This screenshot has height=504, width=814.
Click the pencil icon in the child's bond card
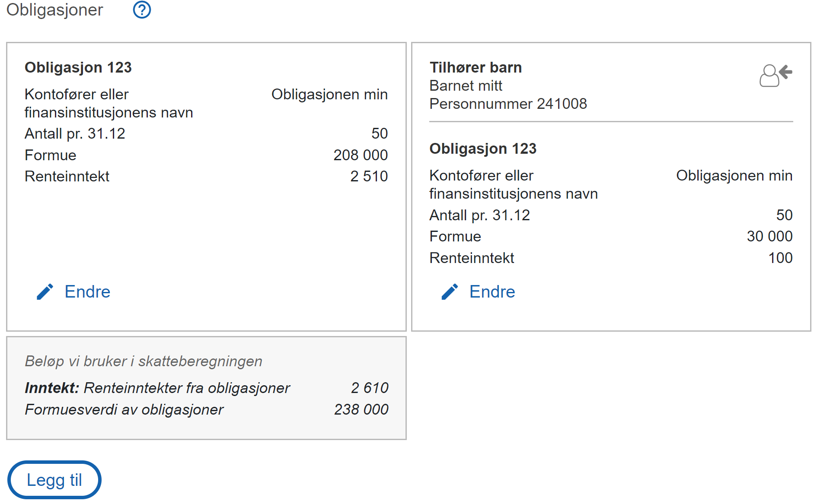pos(450,292)
